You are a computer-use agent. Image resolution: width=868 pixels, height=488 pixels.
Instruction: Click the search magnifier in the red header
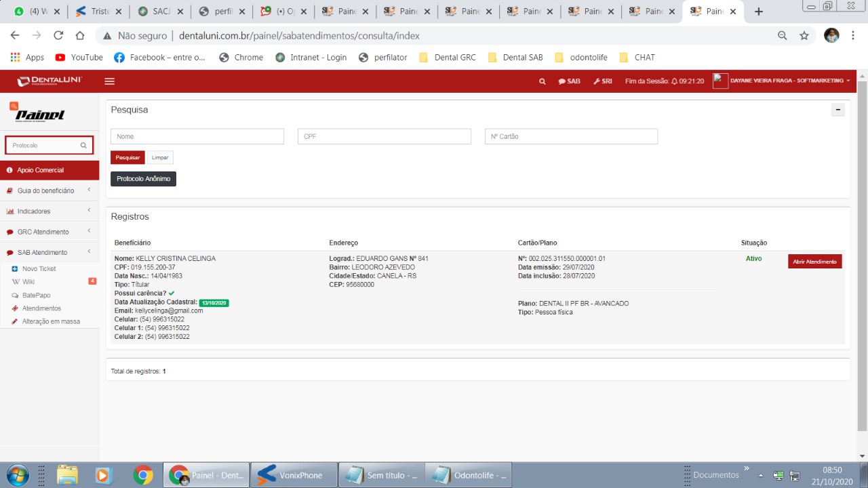click(x=542, y=81)
